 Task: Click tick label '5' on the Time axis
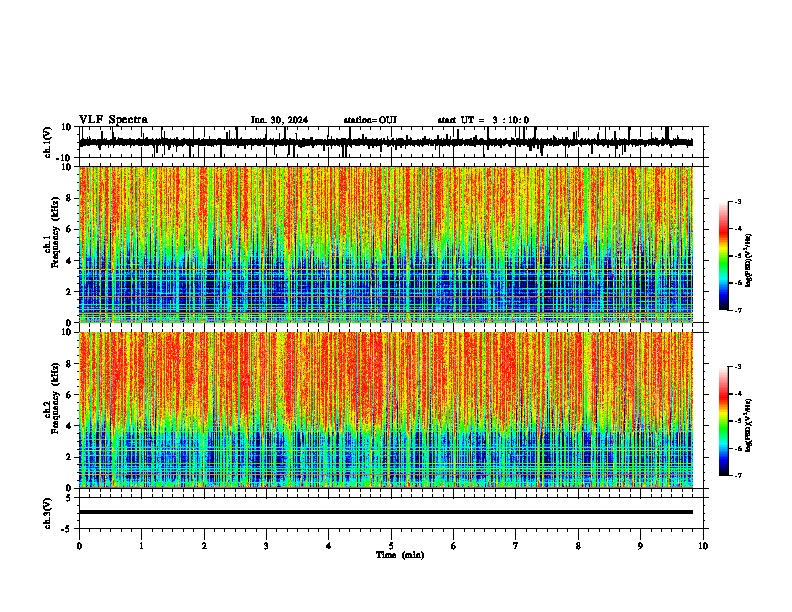click(391, 546)
